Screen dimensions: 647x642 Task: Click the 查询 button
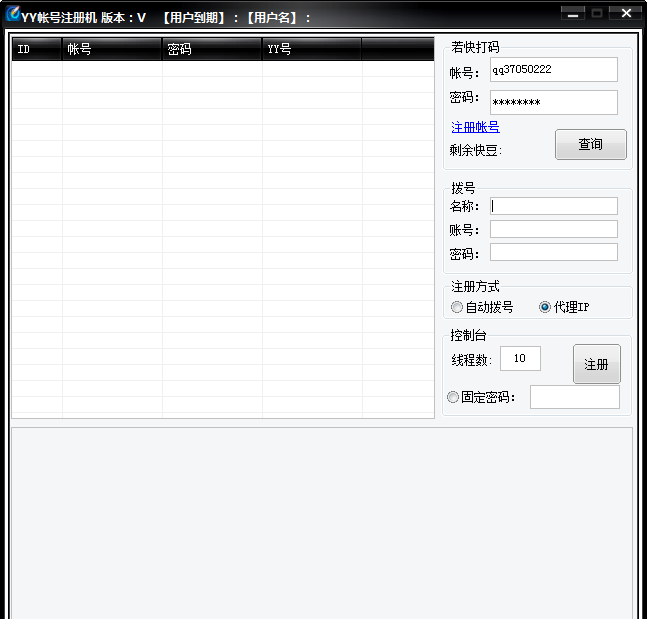coord(590,144)
